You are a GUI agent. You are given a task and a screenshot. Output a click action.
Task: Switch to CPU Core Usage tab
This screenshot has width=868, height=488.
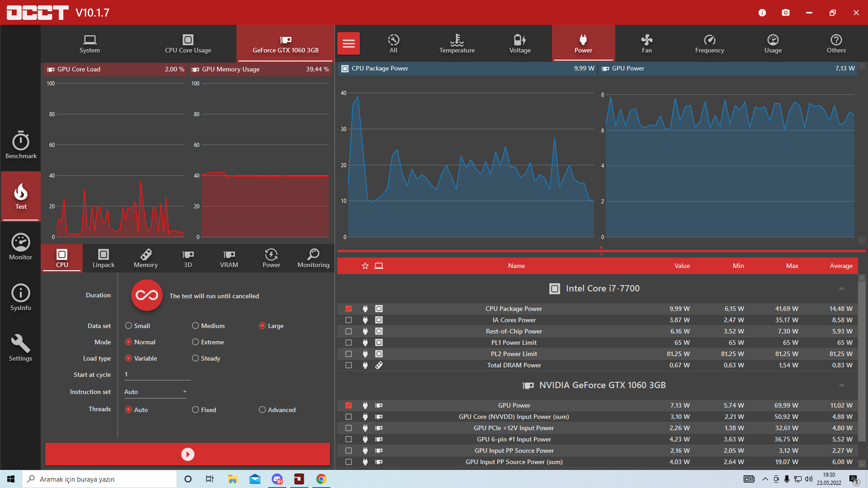(x=188, y=43)
